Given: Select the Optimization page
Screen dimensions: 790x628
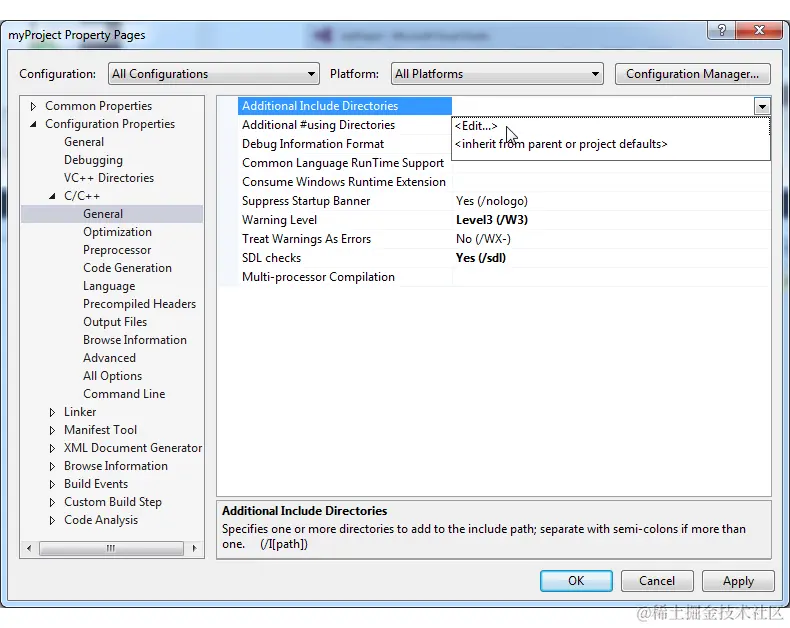Looking at the screenshot, I should pyautogui.click(x=117, y=232).
